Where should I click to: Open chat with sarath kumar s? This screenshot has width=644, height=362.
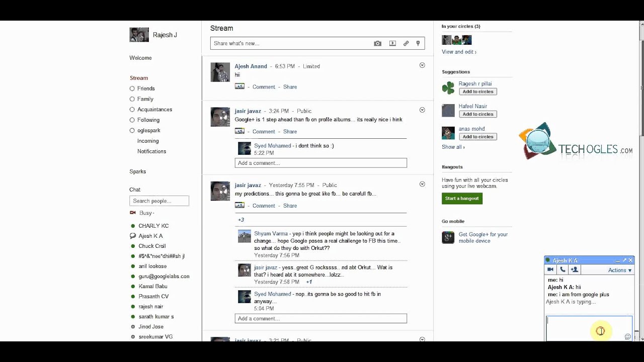coord(156,317)
